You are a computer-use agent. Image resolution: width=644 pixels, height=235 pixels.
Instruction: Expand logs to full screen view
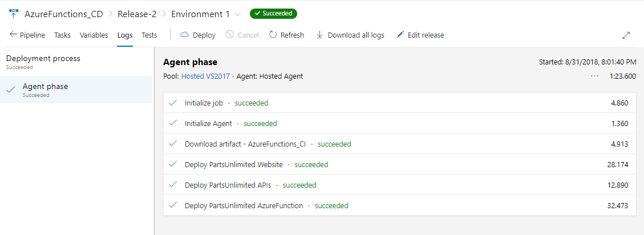tap(626, 35)
